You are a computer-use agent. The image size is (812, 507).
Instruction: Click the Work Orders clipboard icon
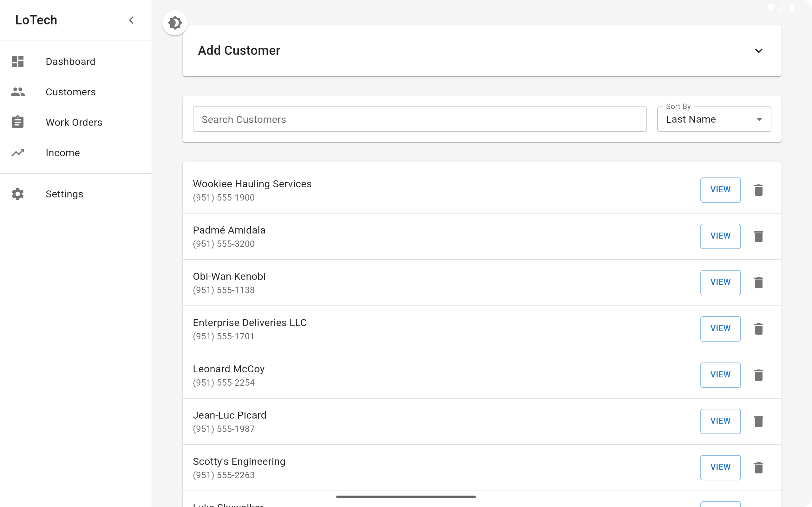[x=18, y=122]
